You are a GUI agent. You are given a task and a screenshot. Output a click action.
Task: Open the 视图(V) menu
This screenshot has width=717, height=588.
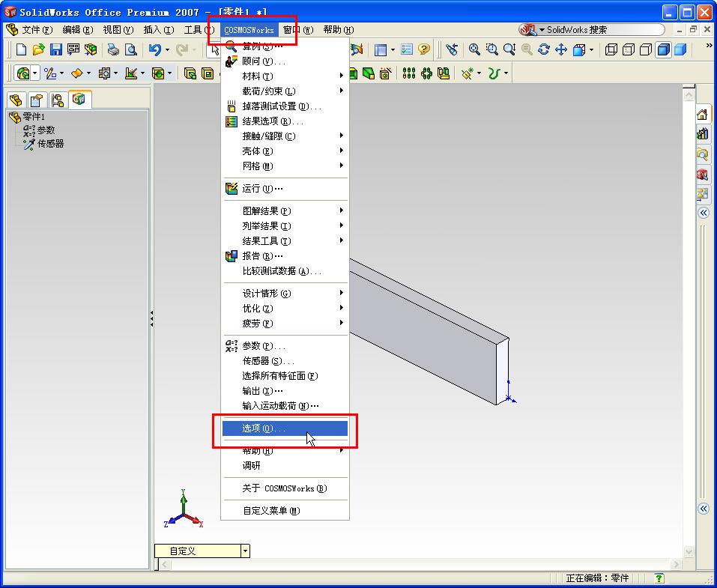pos(118,30)
